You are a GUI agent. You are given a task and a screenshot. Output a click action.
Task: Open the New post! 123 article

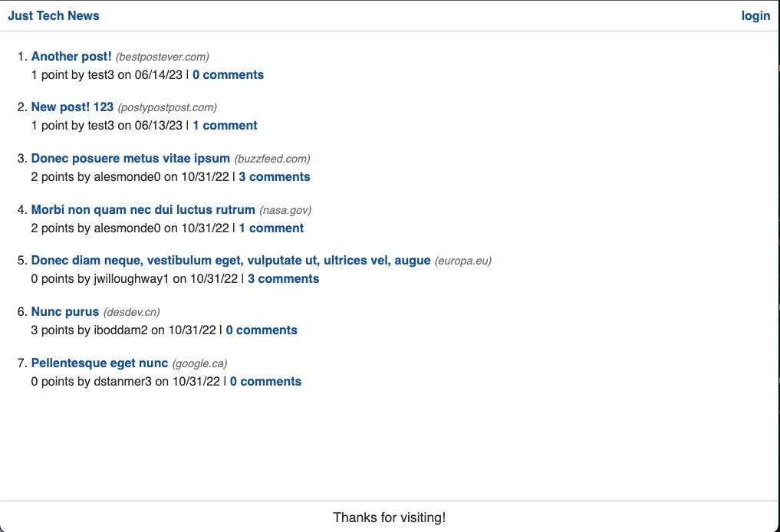72,107
